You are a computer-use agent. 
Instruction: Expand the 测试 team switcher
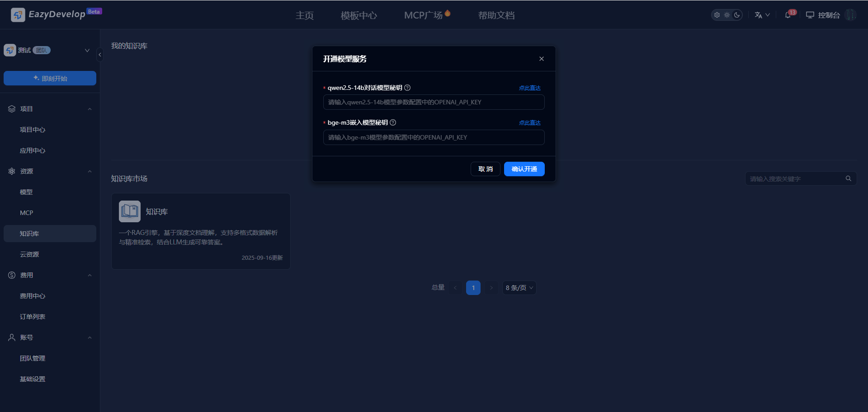point(87,50)
